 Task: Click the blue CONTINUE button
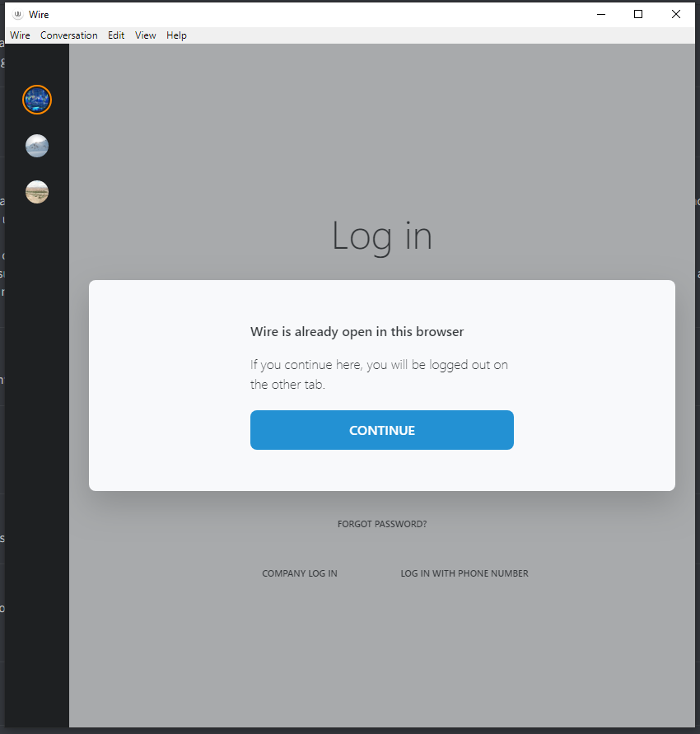(x=382, y=430)
